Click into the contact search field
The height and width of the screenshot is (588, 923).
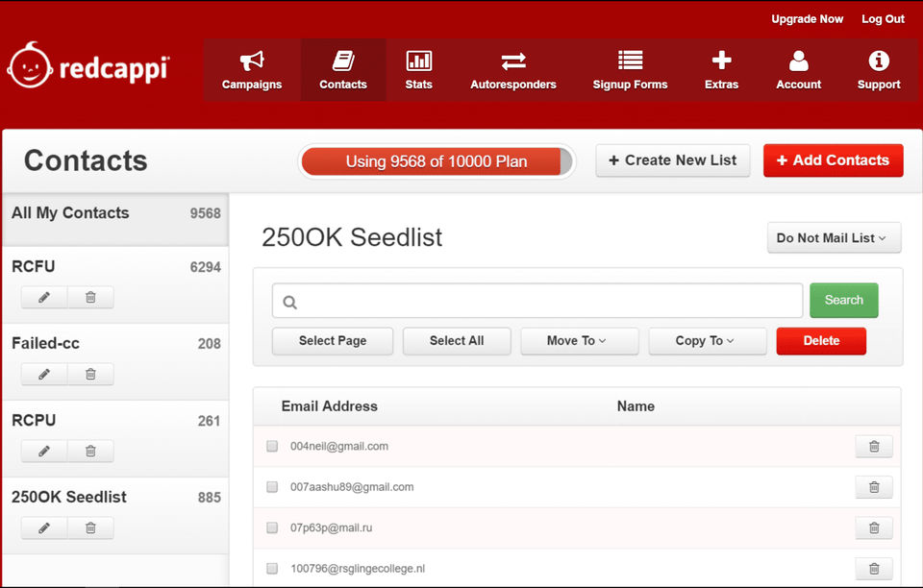tap(537, 301)
